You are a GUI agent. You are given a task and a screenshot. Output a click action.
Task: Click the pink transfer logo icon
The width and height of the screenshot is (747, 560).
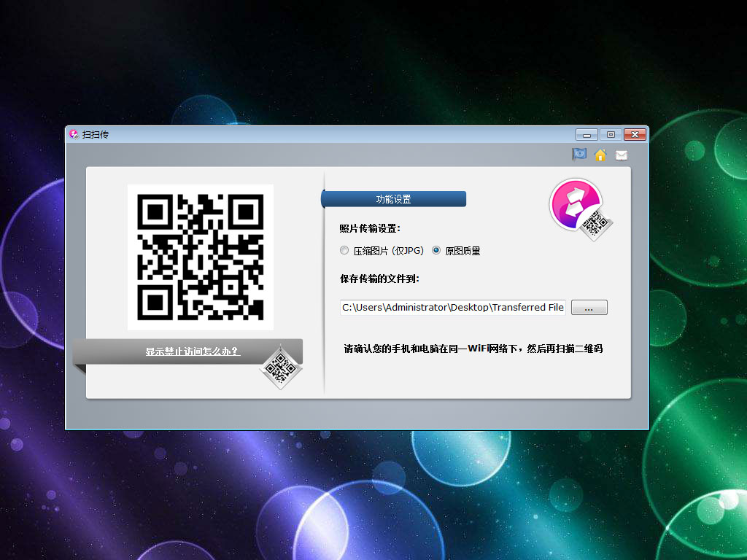pos(580,209)
